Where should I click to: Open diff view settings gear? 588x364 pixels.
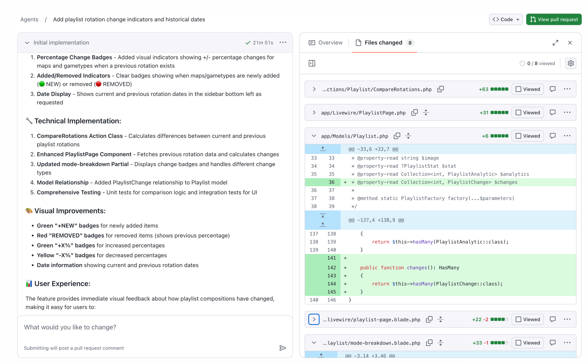click(571, 63)
